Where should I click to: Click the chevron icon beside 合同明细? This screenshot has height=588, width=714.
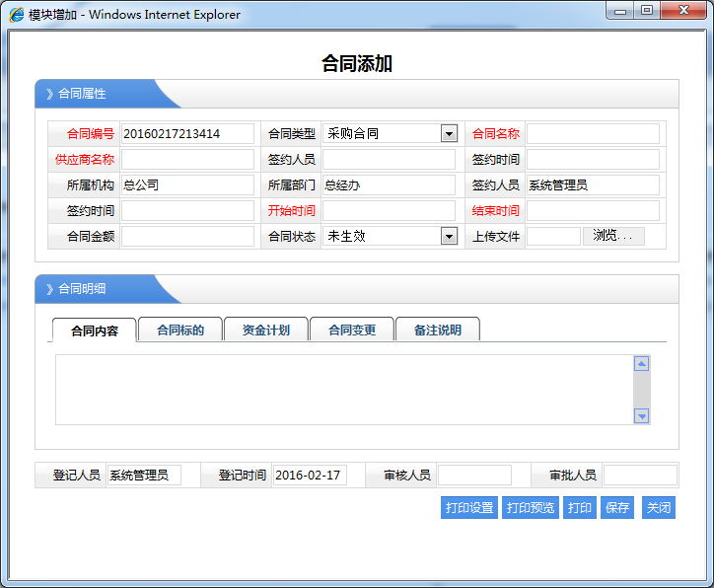pyautogui.click(x=50, y=289)
